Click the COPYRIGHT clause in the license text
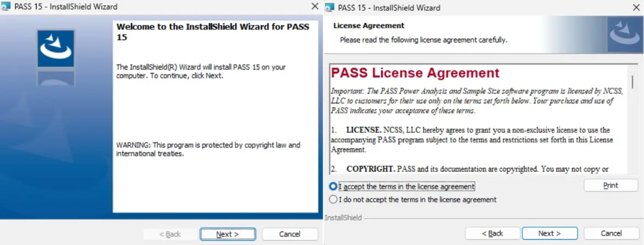Viewport: 644px width, 245px height. pyautogui.click(x=371, y=169)
